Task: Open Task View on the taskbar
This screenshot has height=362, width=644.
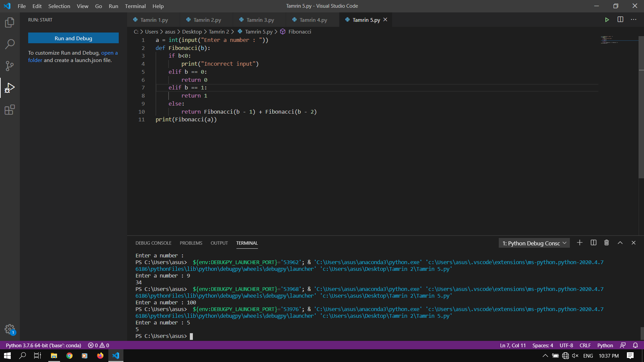Action: tap(38, 356)
